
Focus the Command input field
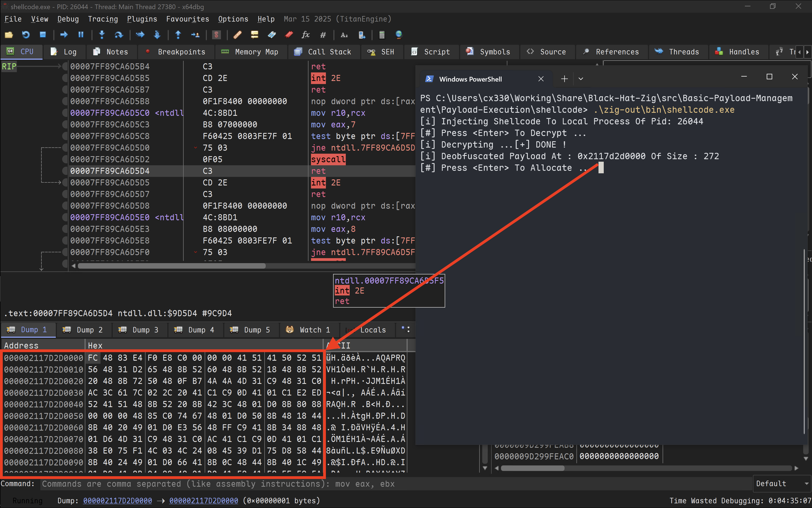click(x=396, y=484)
